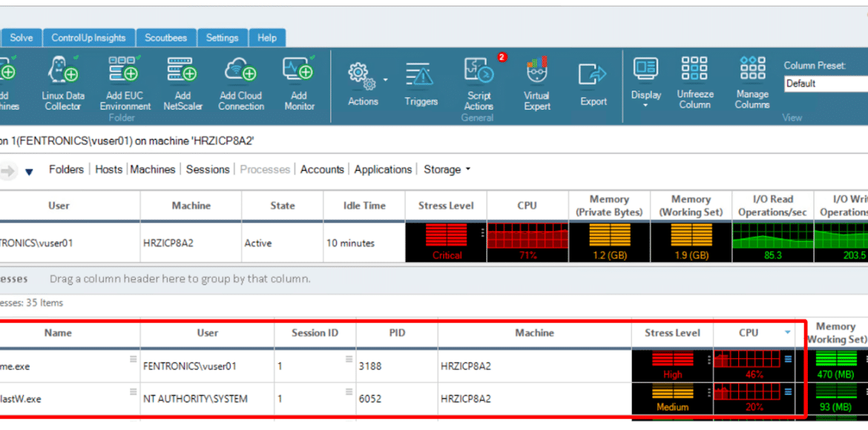This screenshot has width=868, height=430.
Task: Click the I/O Read Operations/sec header
Action: (773, 206)
